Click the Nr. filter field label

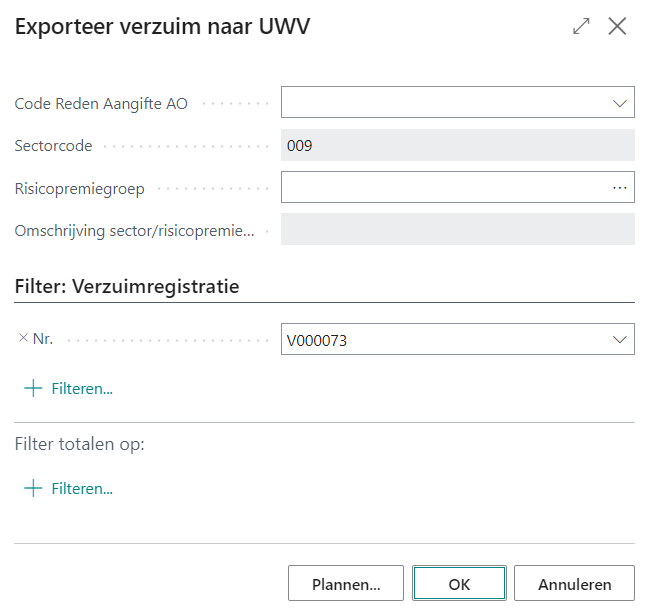click(x=43, y=339)
